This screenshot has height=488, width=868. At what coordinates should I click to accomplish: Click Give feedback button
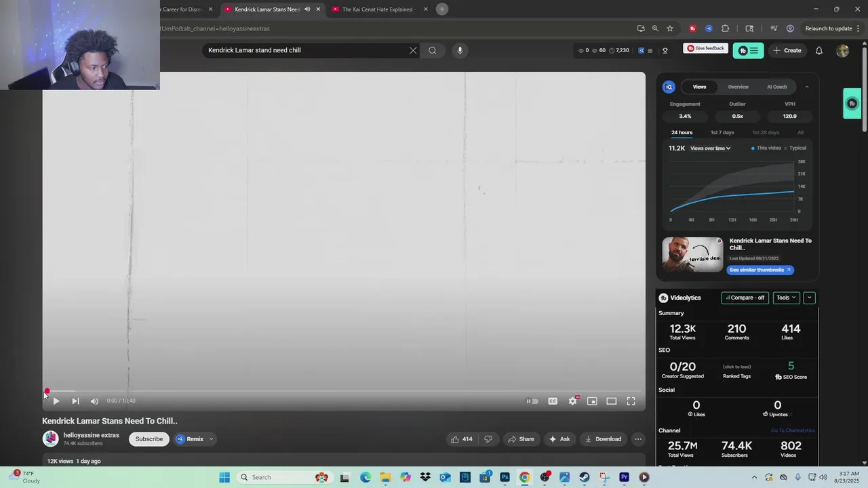click(705, 48)
